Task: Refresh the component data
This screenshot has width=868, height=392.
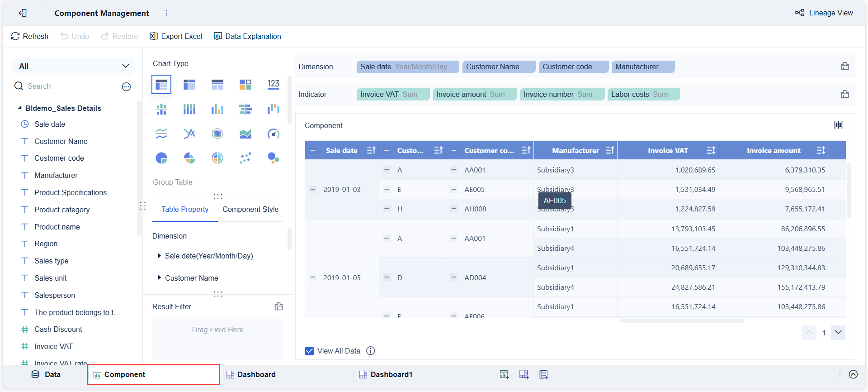Action: 30,36
